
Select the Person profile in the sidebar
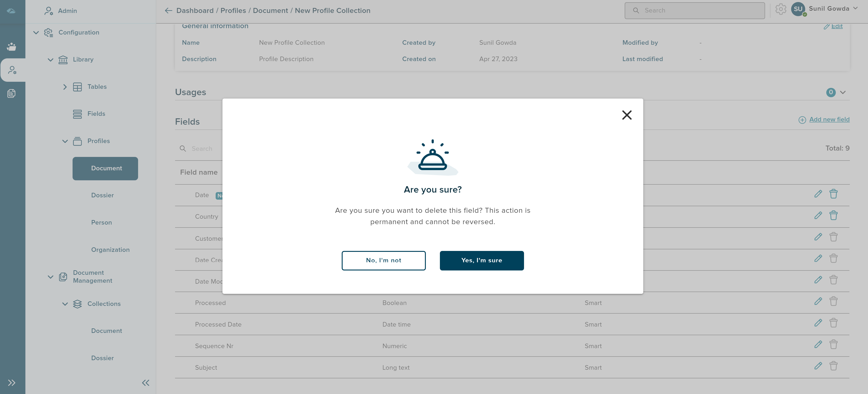[101, 222]
